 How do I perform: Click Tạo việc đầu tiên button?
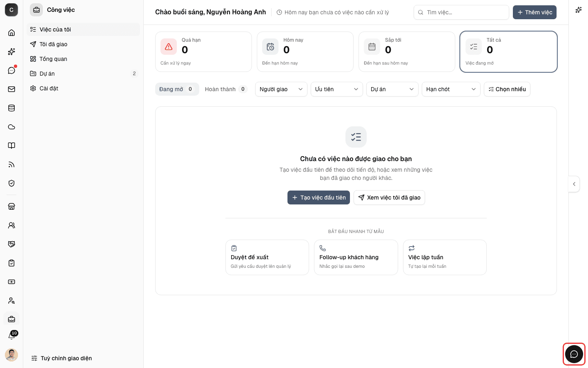click(318, 197)
